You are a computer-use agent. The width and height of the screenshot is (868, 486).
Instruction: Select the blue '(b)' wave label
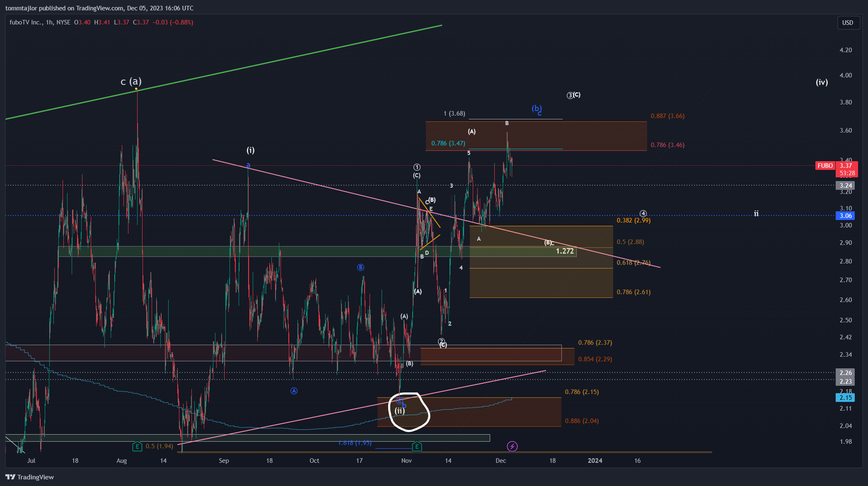pos(536,109)
